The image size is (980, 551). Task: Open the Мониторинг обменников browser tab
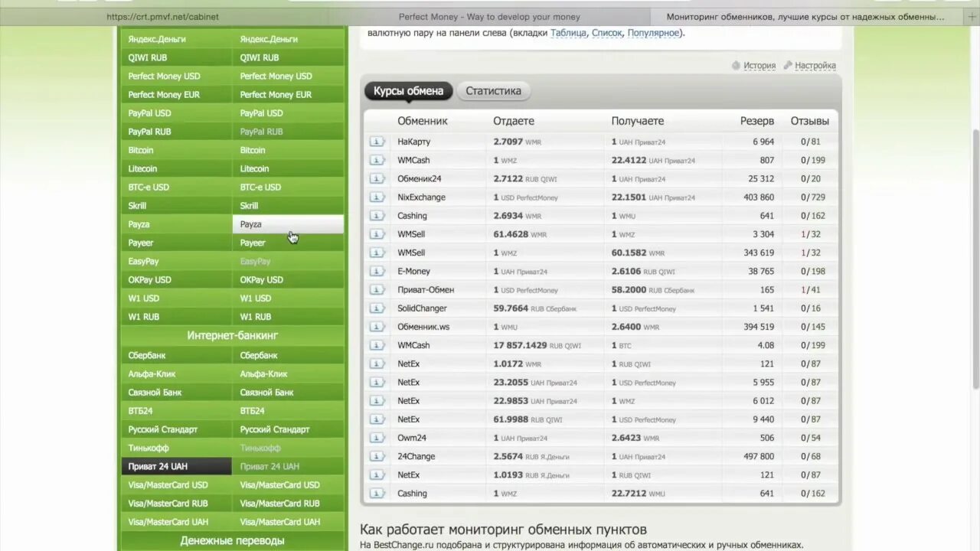[808, 17]
